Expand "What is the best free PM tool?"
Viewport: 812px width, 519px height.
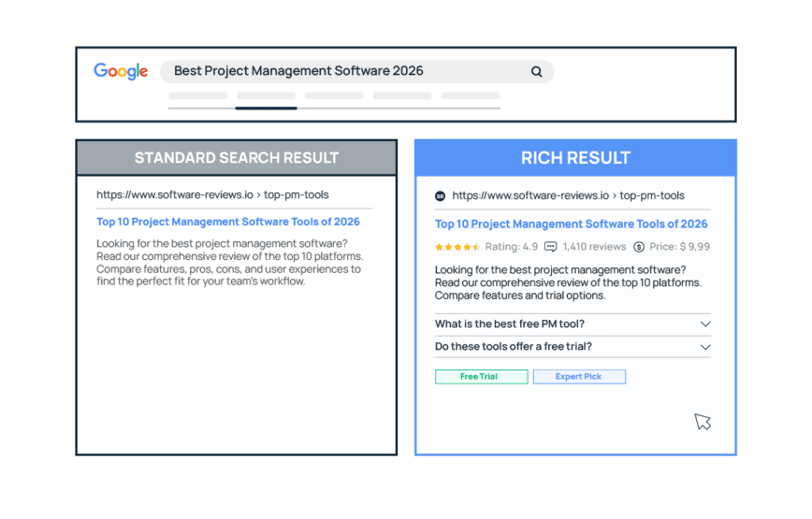click(x=705, y=324)
